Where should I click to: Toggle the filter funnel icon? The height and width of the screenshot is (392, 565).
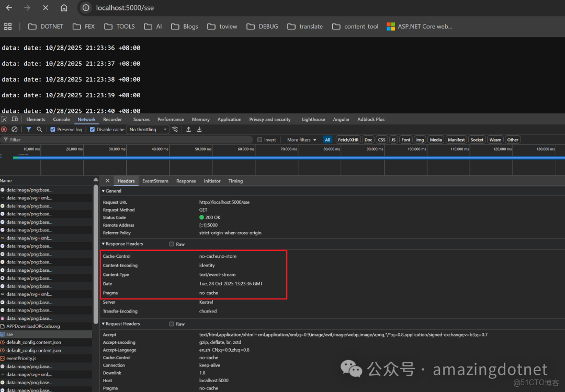click(x=29, y=129)
